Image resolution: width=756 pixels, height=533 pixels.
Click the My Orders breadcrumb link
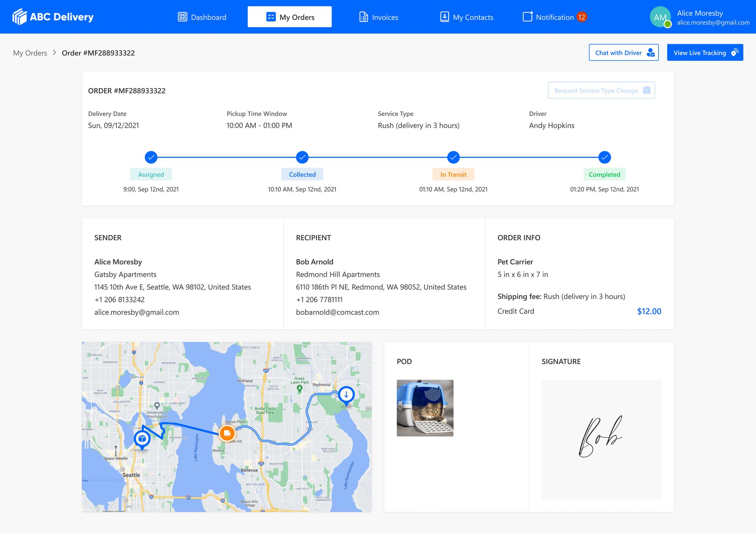(30, 53)
